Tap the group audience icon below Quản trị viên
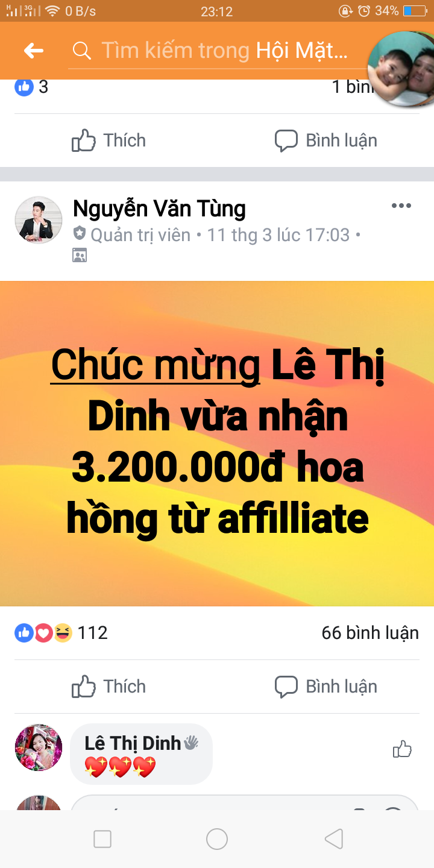This screenshot has width=434, height=868. point(80,256)
